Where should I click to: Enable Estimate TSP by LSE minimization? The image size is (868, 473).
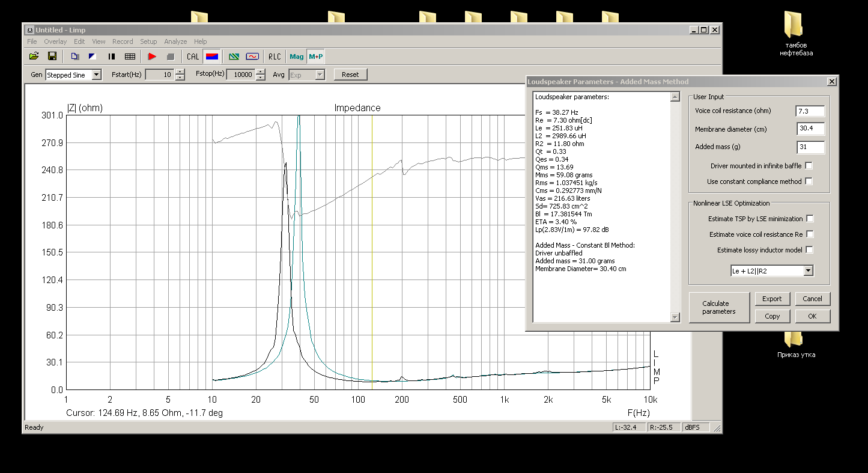coord(810,219)
